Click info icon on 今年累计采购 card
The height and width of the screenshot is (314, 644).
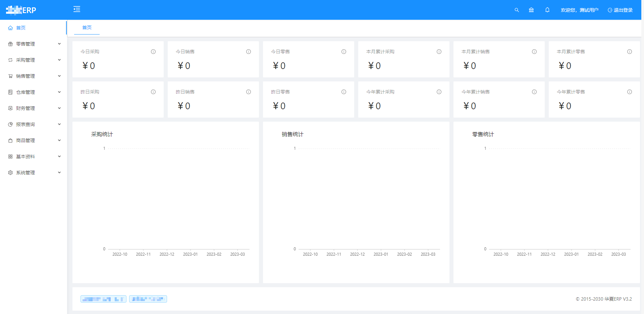point(439,92)
